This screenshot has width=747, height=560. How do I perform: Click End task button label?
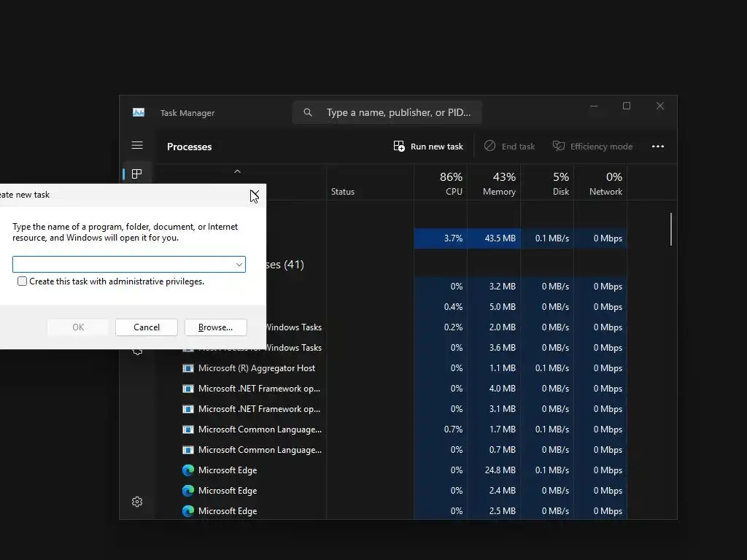(518, 147)
